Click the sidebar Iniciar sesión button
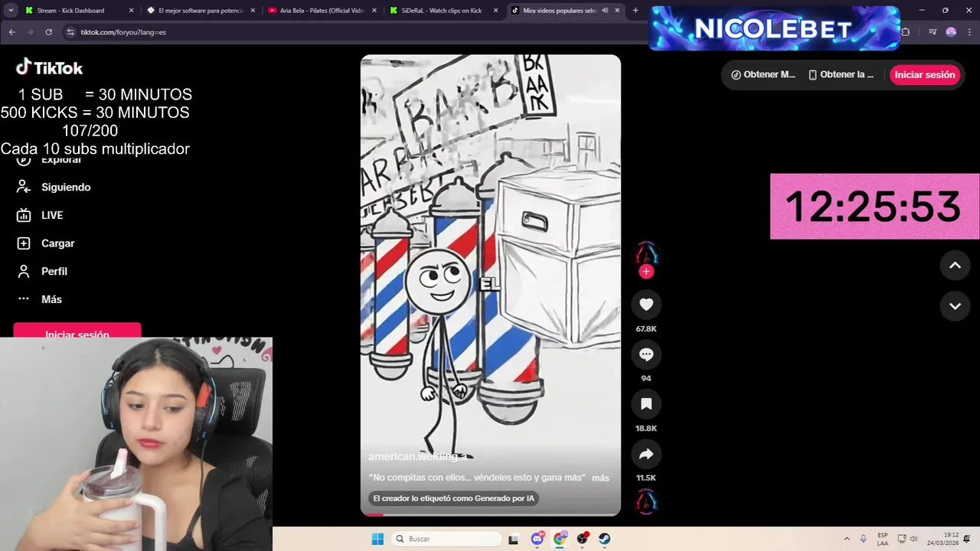The height and width of the screenshot is (551, 980). tap(77, 332)
